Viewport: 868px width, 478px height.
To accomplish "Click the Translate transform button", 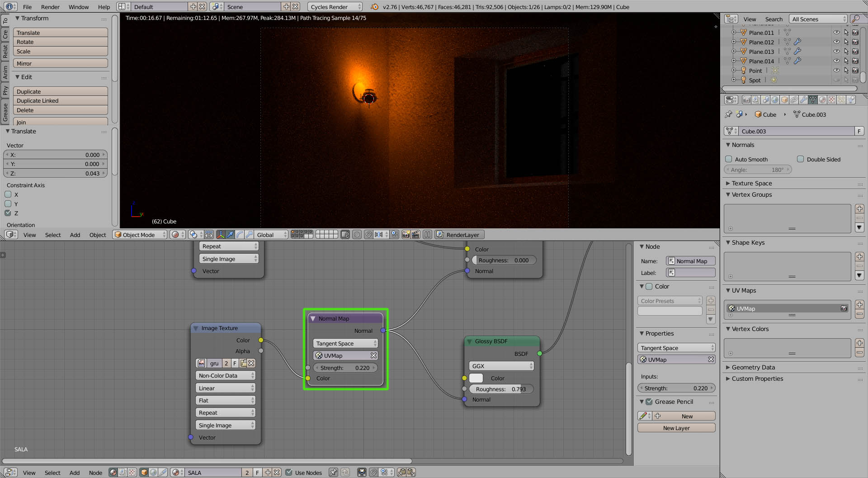I will click(61, 33).
